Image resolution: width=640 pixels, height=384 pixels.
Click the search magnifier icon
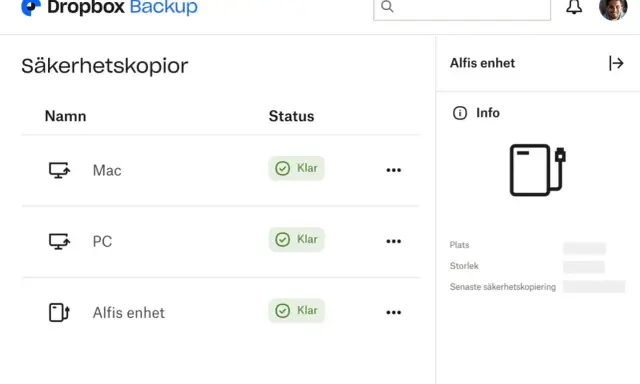click(x=387, y=7)
